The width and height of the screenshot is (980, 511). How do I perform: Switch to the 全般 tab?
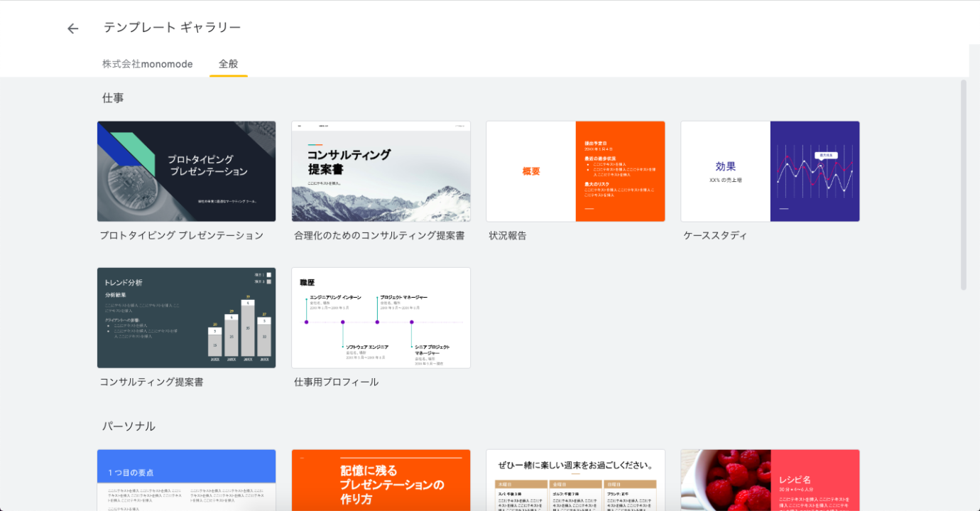click(228, 64)
